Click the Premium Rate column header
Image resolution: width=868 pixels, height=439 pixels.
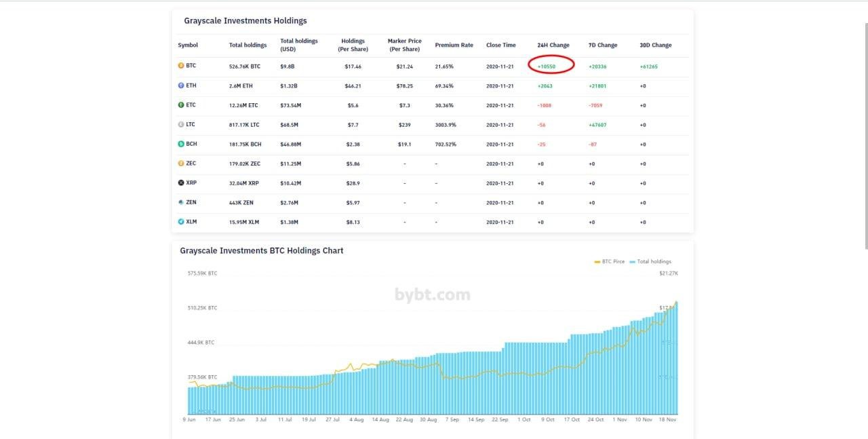[454, 45]
